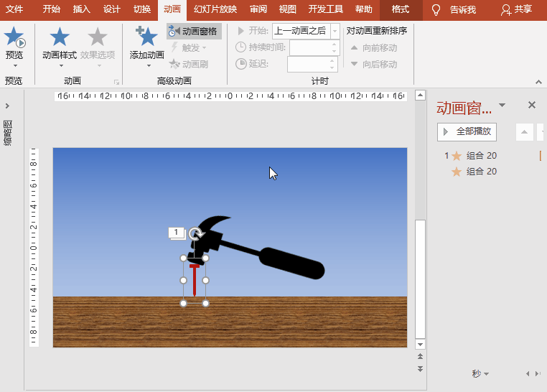Select the red nail shape
This screenshot has width=547, height=392.
click(195, 281)
